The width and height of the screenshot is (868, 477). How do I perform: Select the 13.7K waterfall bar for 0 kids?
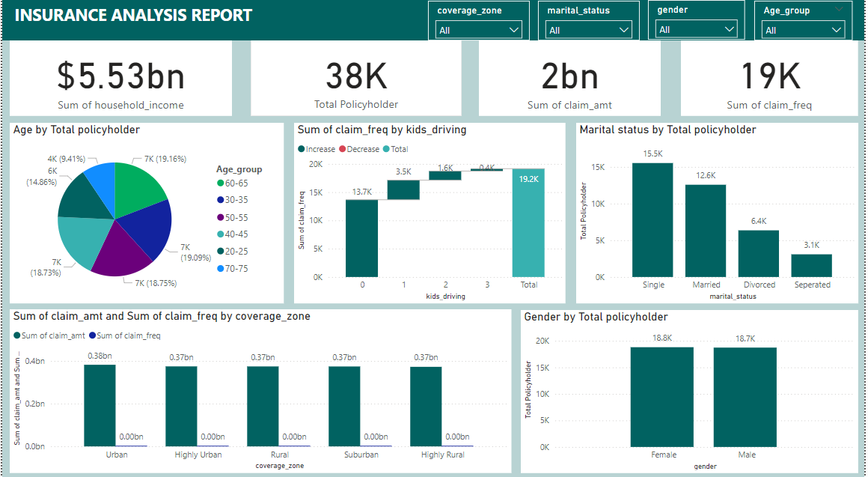(362, 238)
